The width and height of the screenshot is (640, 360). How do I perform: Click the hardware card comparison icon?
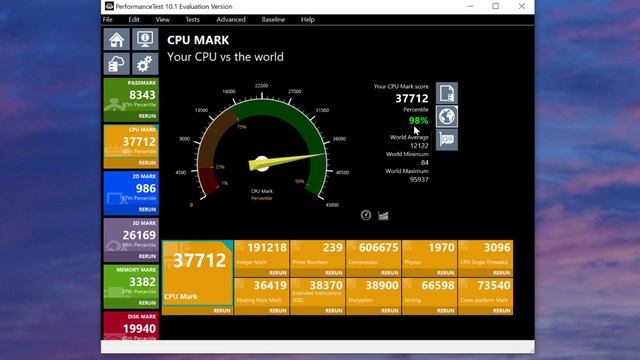pyautogui.click(x=447, y=140)
